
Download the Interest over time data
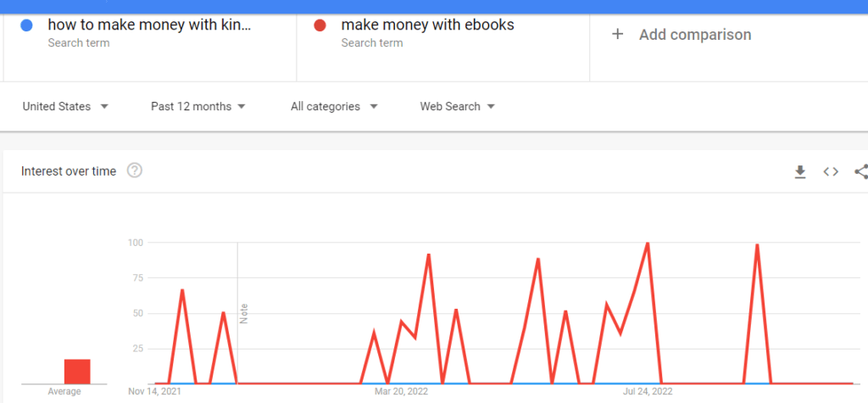click(x=800, y=172)
